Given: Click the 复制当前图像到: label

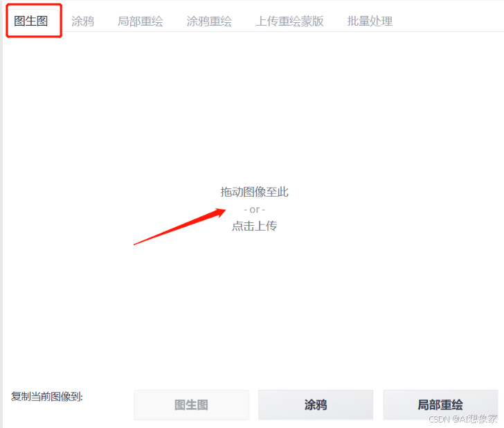Looking at the screenshot, I should (47, 396).
